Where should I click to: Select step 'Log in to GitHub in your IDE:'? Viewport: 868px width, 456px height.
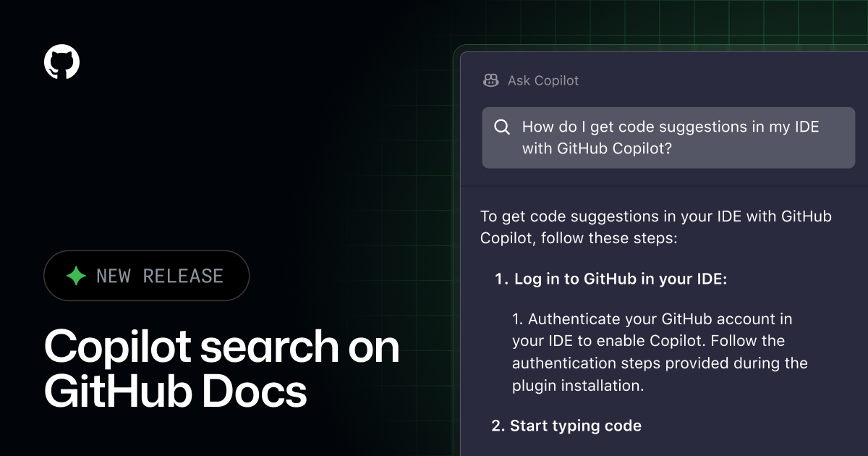click(620, 279)
